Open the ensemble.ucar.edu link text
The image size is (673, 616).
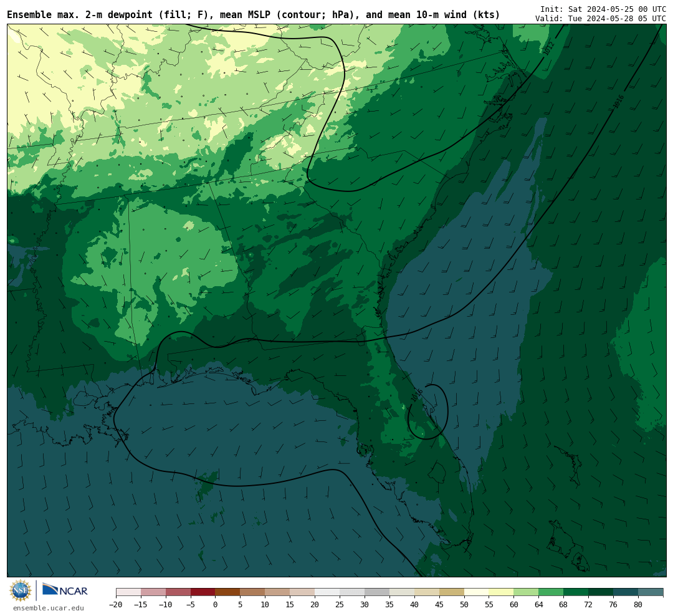click(x=49, y=608)
